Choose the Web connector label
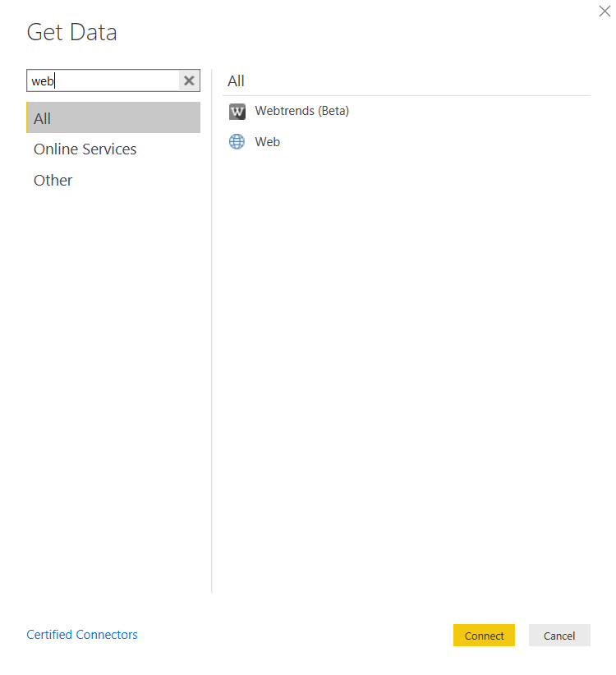 coord(267,142)
